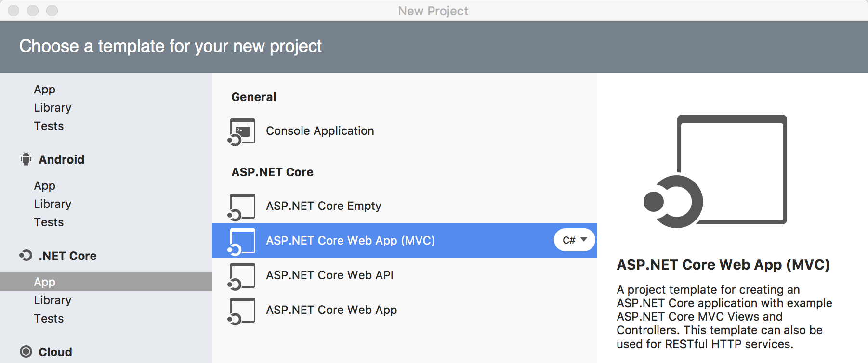Select ASP.NET Core Web API template
This screenshot has height=363, width=868.
(x=405, y=275)
